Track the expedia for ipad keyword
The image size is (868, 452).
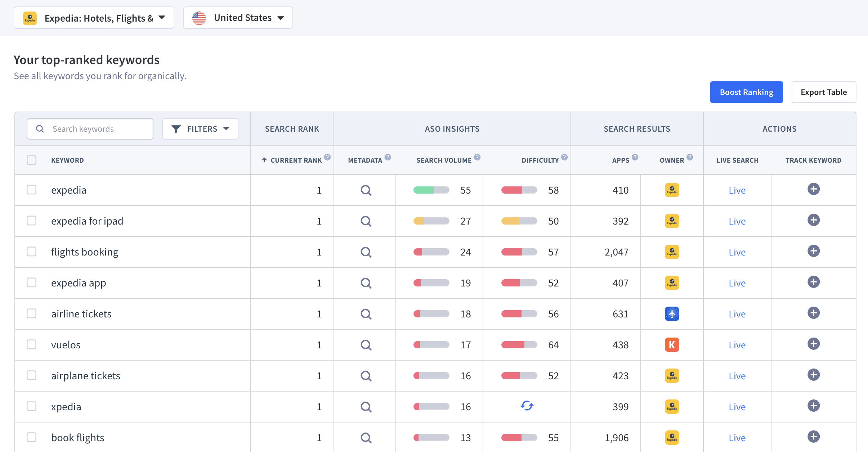pyautogui.click(x=814, y=220)
